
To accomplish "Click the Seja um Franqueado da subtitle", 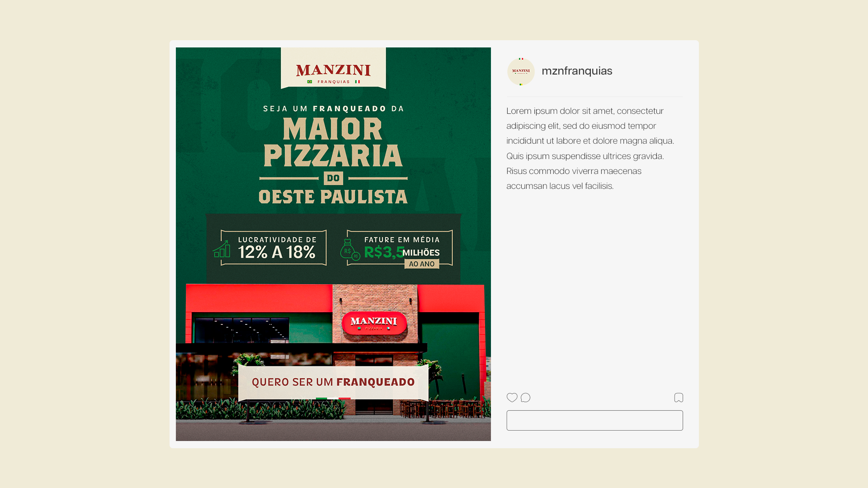I will [x=333, y=108].
